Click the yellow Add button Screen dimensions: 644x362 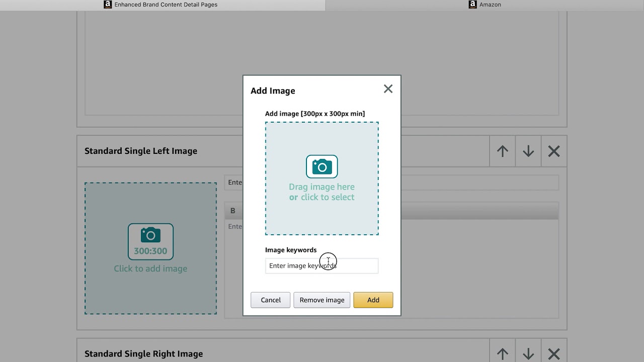point(373,300)
